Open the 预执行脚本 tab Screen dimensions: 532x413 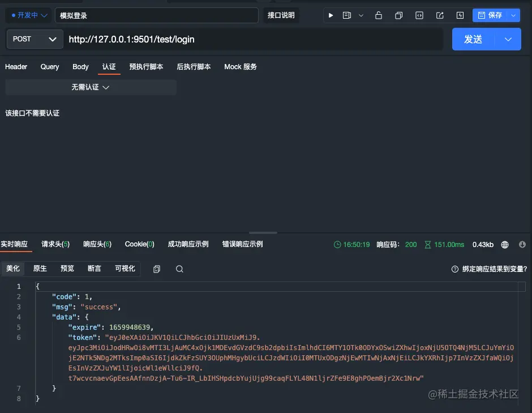click(x=146, y=67)
